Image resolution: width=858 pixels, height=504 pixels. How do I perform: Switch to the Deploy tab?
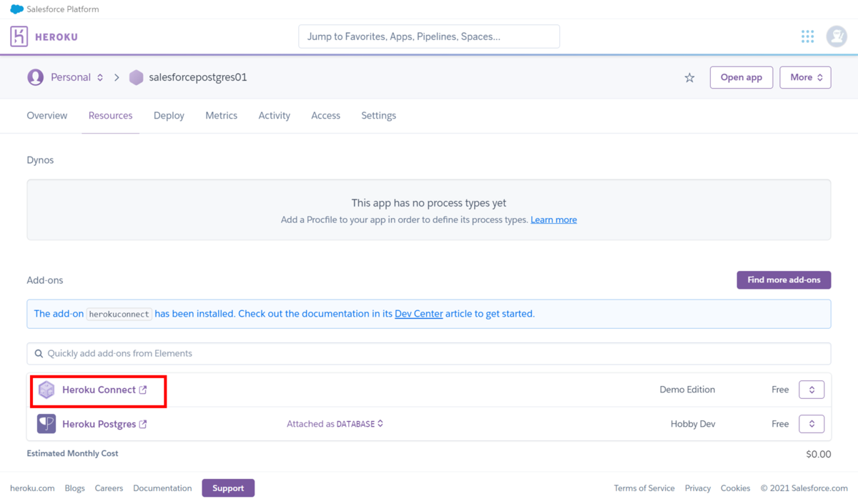[x=169, y=115]
